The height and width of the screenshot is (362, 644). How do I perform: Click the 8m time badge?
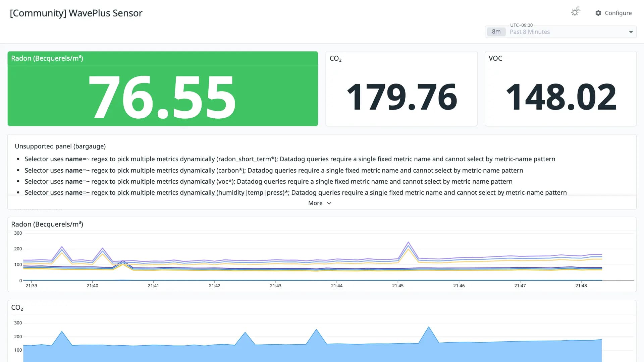496,32
